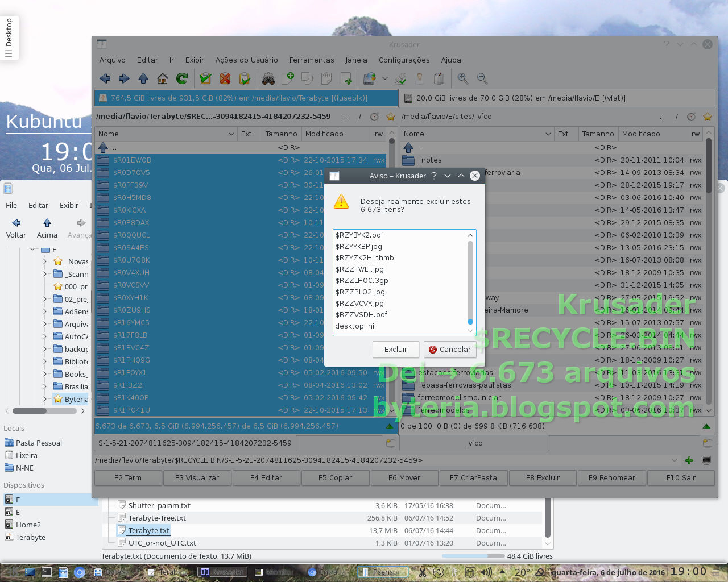Click F7 CriarPasta to create a folder

tap(473, 478)
